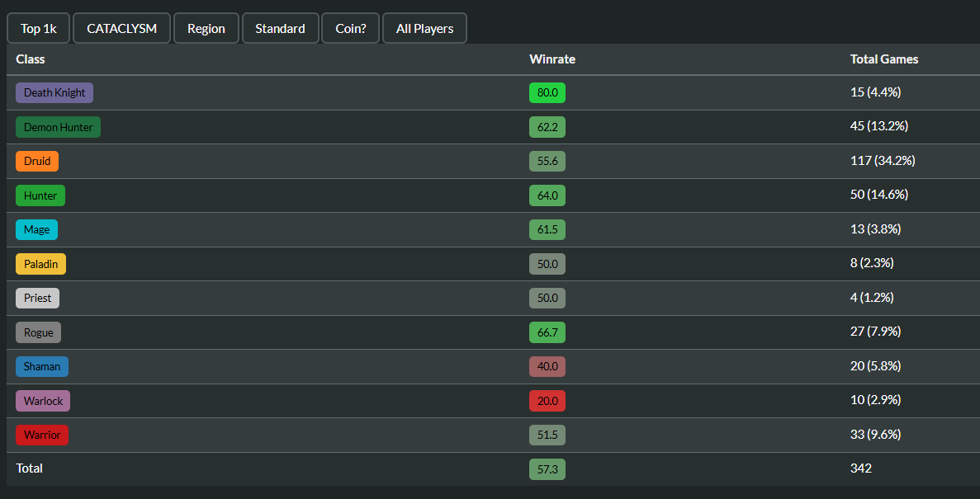The width and height of the screenshot is (980, 499).
Task: Click the Total 57.3 winrate badge
Action: (547, 469)
